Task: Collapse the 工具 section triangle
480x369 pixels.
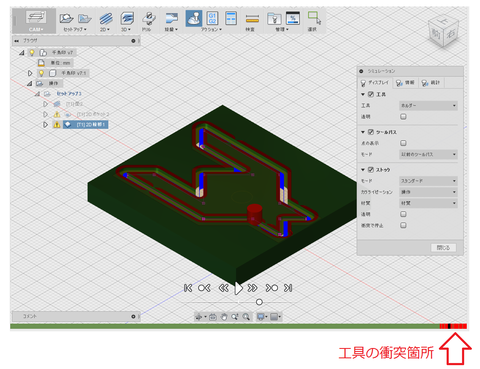Action: coord(363,95)
